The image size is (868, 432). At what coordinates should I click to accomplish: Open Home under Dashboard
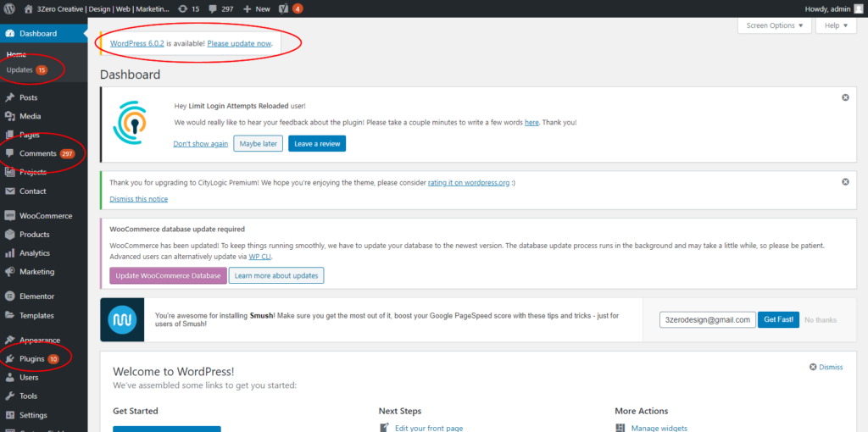(x=16, y=54)
